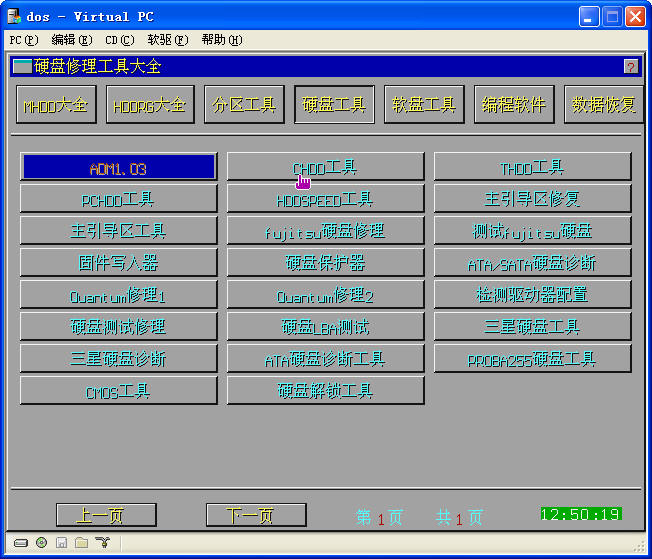The image size is (652, 559).
Task: Open 三星硬盘工具
Action: click(x=533, y=326)
